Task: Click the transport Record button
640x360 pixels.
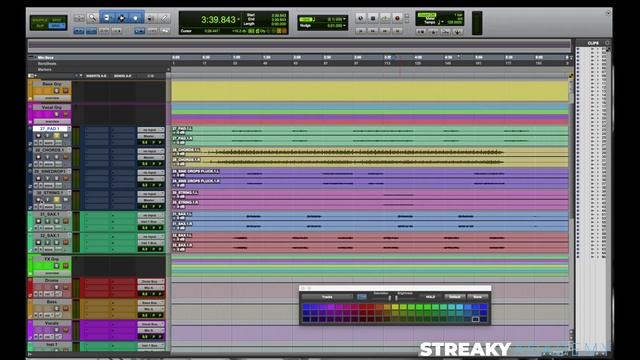Action: click(x=397, y=18)
